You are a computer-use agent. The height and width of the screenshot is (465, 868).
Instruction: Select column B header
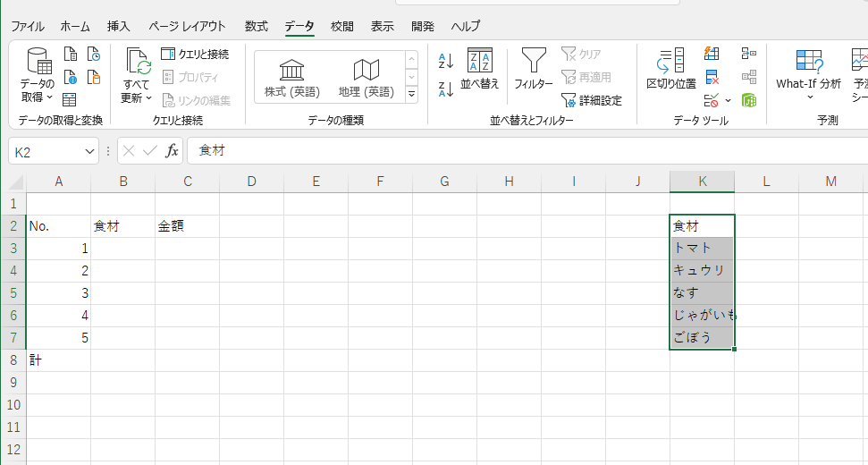[122, 182]
